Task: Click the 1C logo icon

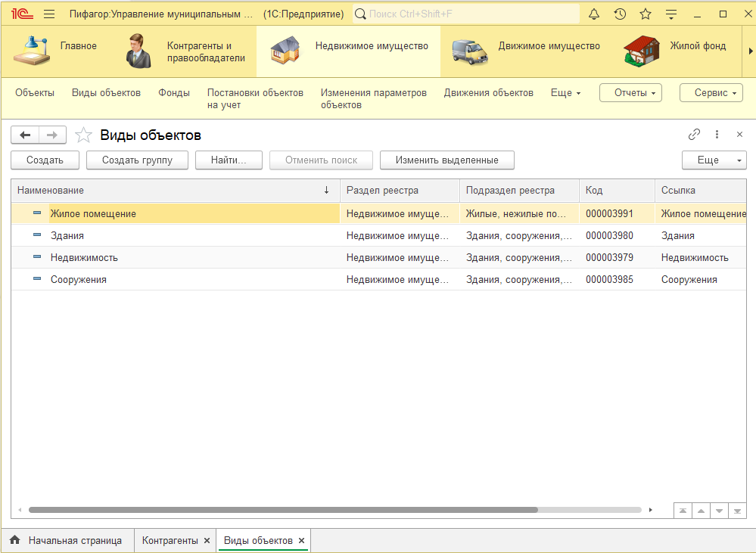Action: pyautogui.click(x=22, y=14)
